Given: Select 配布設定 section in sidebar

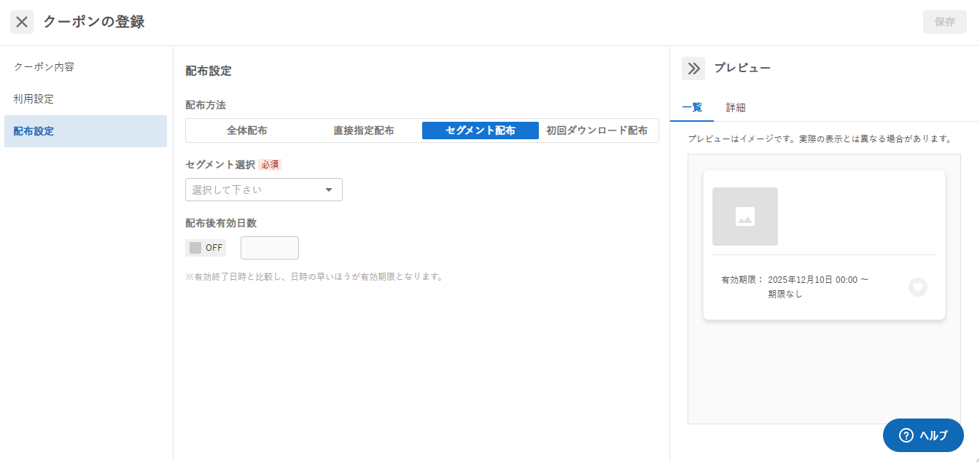Looking at the screenshot, I should coord(85,131).
